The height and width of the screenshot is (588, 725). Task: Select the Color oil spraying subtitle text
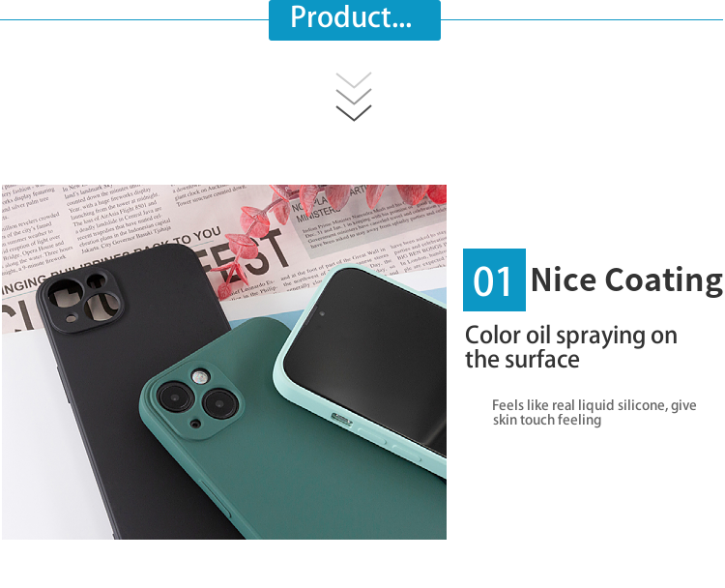571,347
